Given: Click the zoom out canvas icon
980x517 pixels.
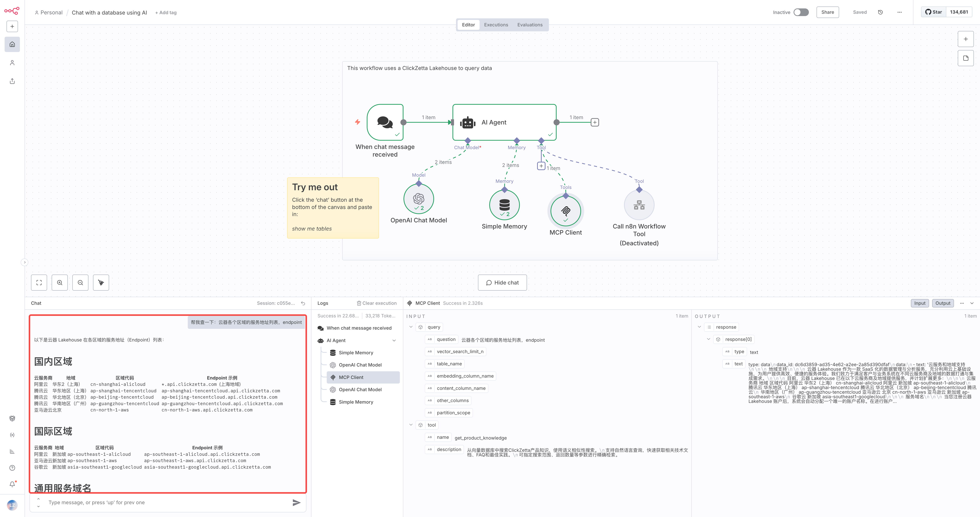Looking at the screenshot, I should pos(80,282).
